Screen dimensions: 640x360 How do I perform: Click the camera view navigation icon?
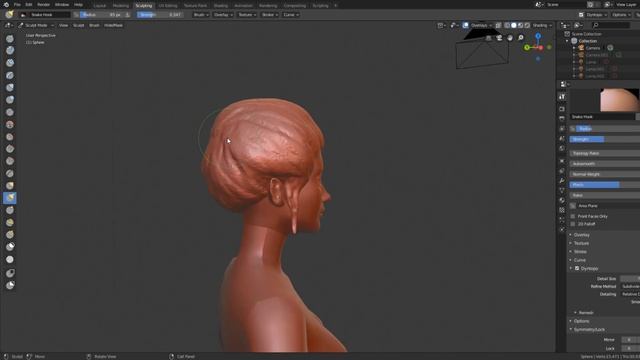(x=499, y=38)
